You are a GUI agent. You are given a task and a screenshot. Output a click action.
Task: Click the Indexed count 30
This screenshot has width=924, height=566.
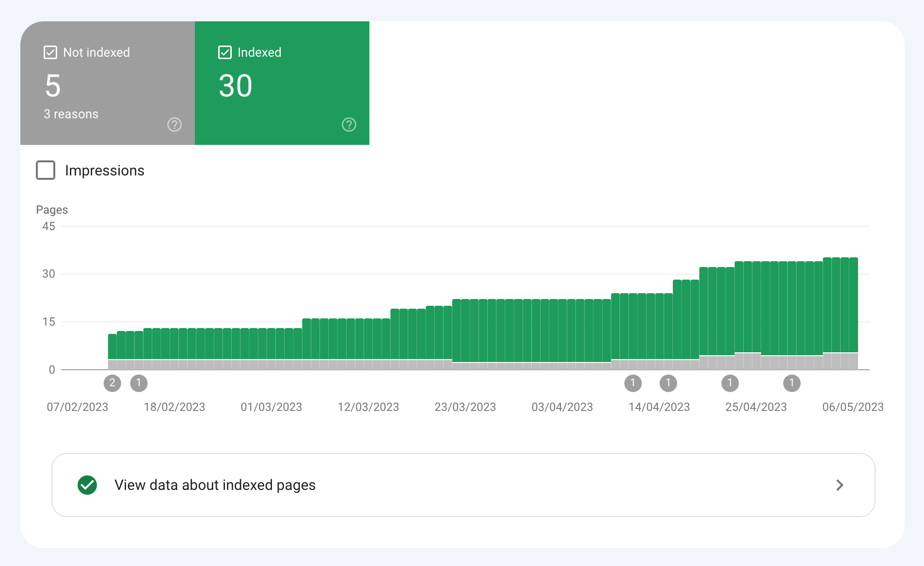(x=236, y=86)
